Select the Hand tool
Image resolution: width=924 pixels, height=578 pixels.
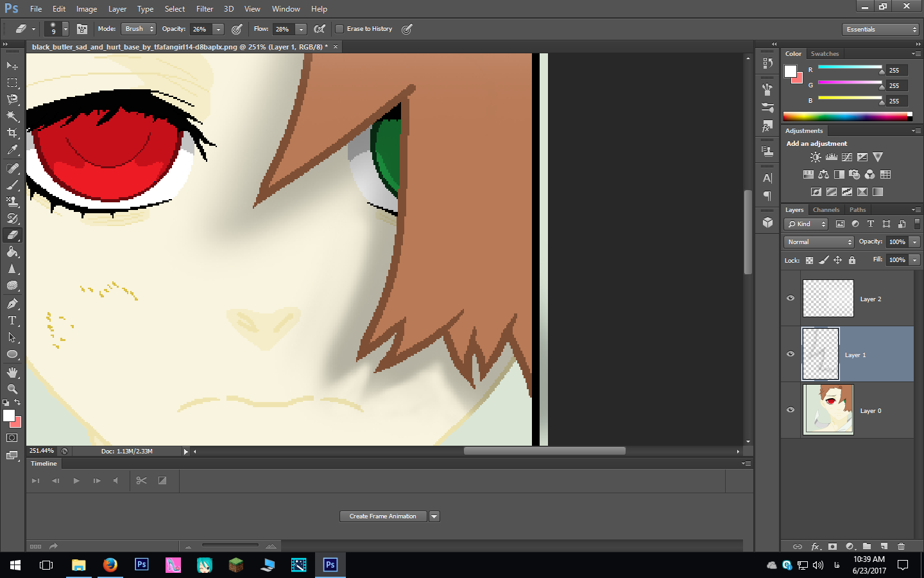tap(12, 372)
